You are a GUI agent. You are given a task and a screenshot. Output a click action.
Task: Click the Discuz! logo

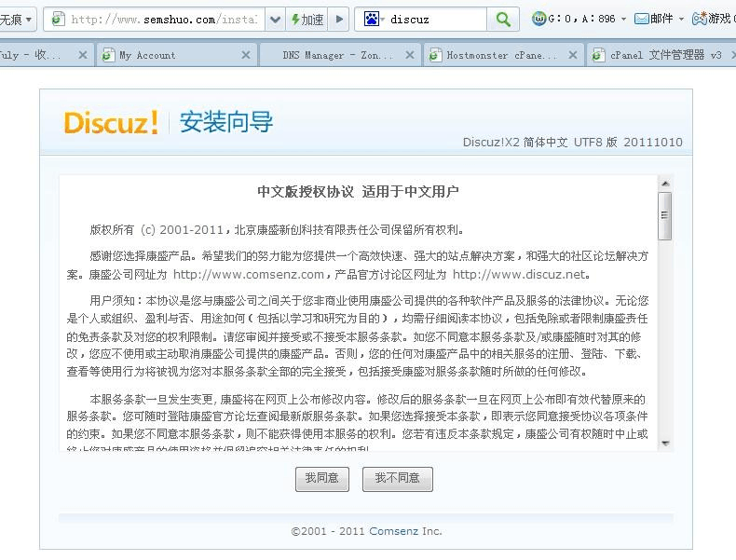point(111,122)
